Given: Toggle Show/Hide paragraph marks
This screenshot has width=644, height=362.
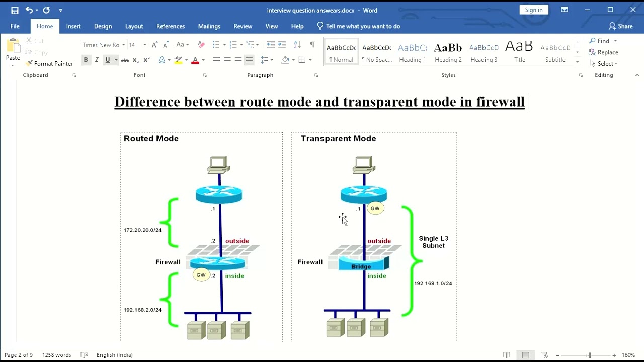Looking at the screenshot, I should point(312,45).
